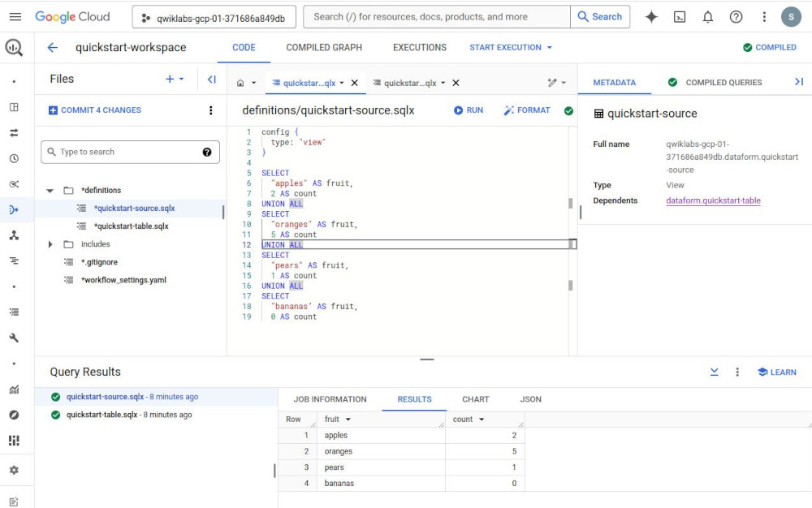
Task: Open the Dataform icon in left sidebar
Action: point(14,209)
